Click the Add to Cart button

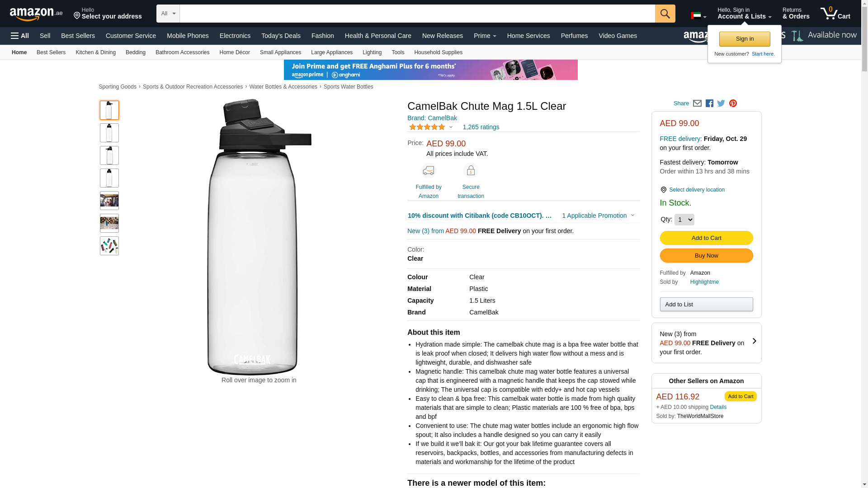[706, 238]
